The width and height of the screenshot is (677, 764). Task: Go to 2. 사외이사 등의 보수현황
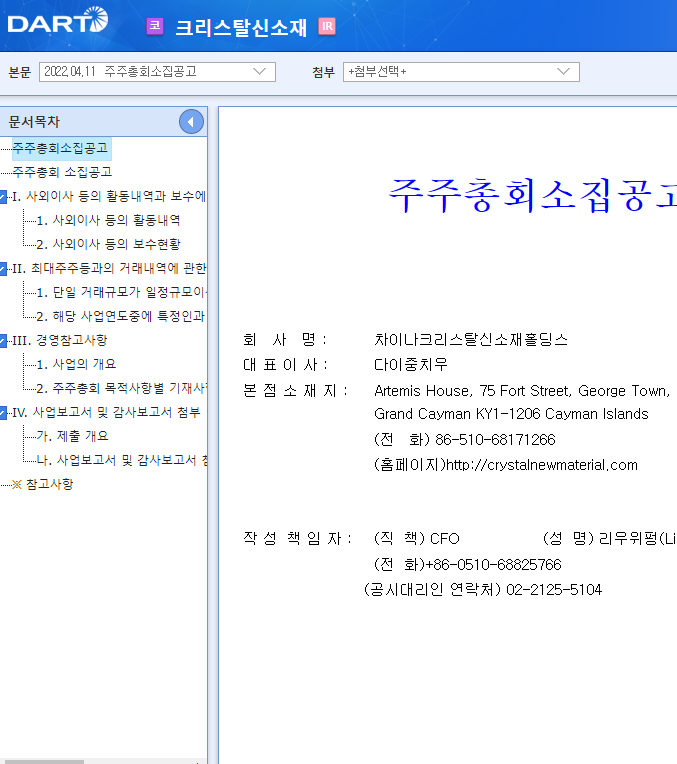(x=108, y=244)
